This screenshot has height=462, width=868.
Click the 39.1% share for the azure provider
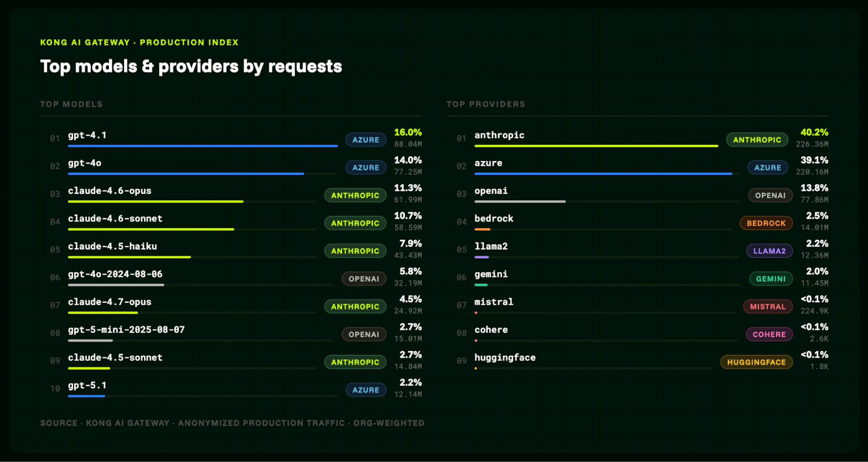(814, 160)
